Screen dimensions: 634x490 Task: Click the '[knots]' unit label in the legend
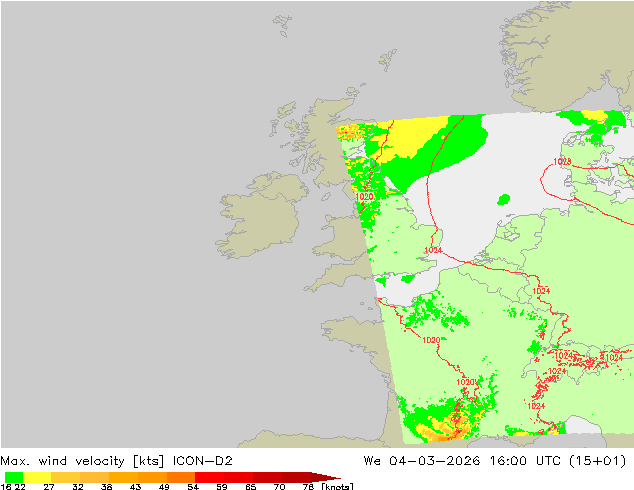click(x=337, y=487)
